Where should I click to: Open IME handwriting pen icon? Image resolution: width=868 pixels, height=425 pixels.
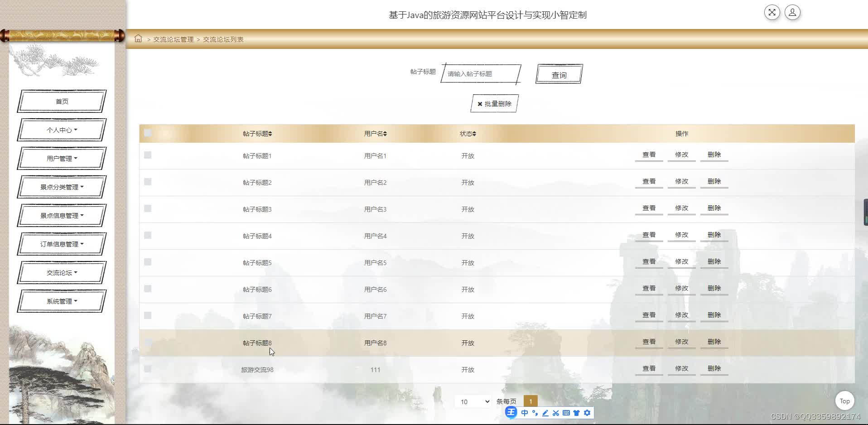545,413
